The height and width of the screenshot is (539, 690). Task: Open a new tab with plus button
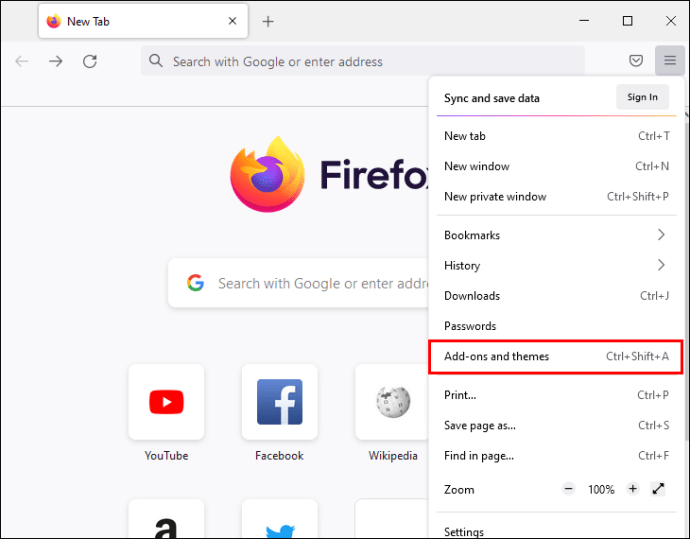tap(268, 21)
